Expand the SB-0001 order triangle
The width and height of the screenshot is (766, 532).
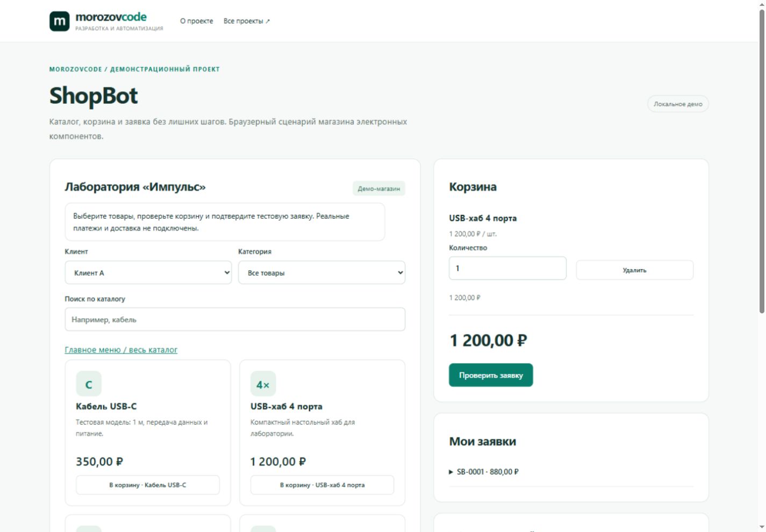click(451, 472)
